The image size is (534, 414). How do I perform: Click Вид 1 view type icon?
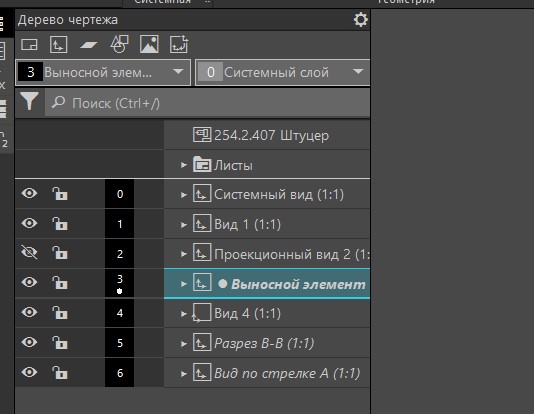pos(202,223)
